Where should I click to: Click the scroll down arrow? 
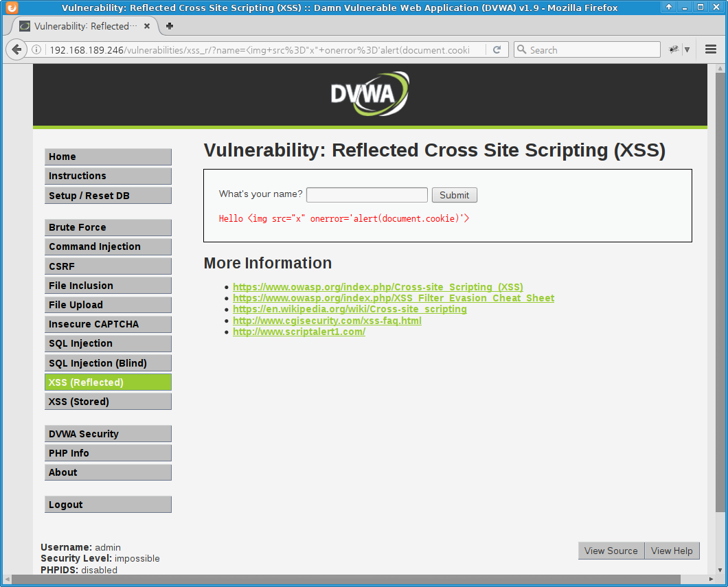[720, 570]
